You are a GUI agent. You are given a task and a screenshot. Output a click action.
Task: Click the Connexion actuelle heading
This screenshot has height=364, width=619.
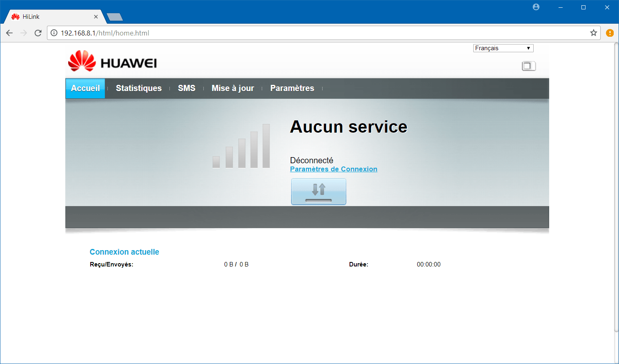(125, 252)
